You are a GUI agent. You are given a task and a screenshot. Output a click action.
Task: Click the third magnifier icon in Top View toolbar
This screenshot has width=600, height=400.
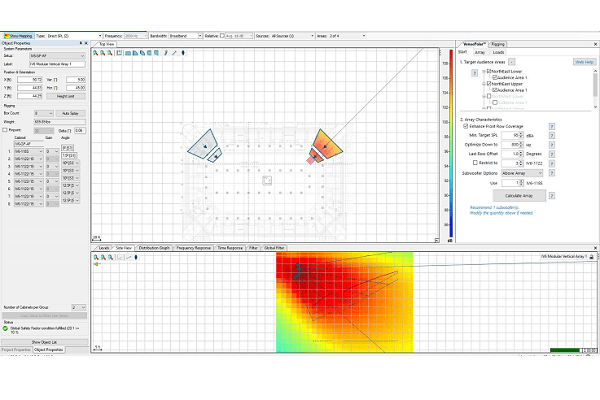click(110, 53)
